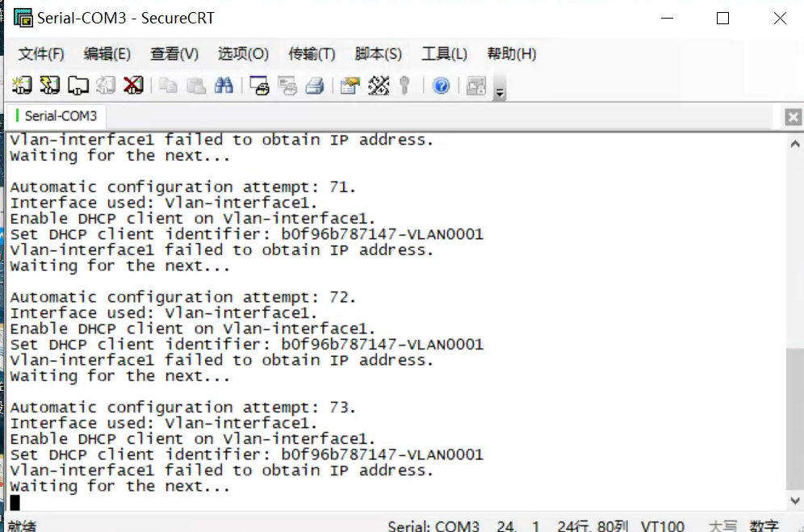The width and height of the screenshot is (804, 532).
Task: Open Find using the binoculars icon
Action: coord(224,86)
